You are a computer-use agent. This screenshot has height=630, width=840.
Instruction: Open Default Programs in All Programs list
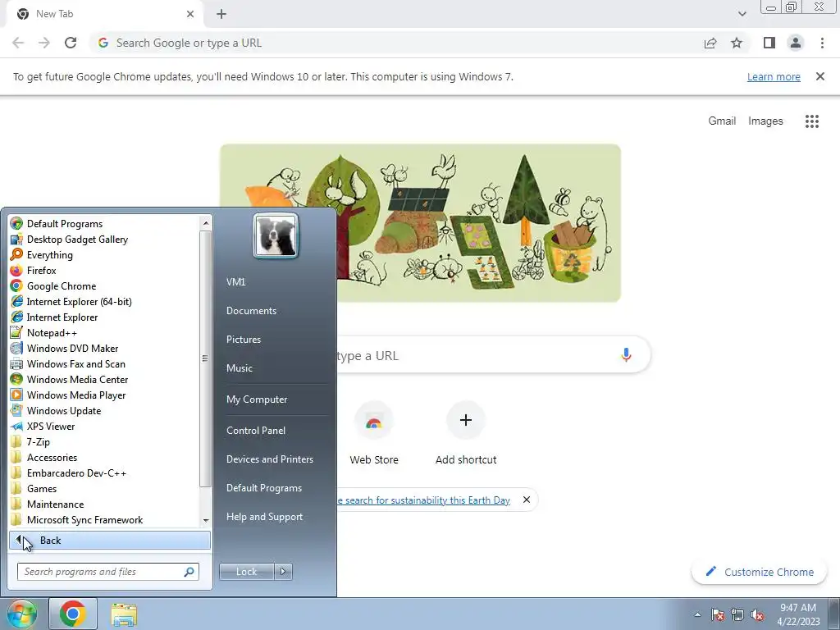(64, 224)
